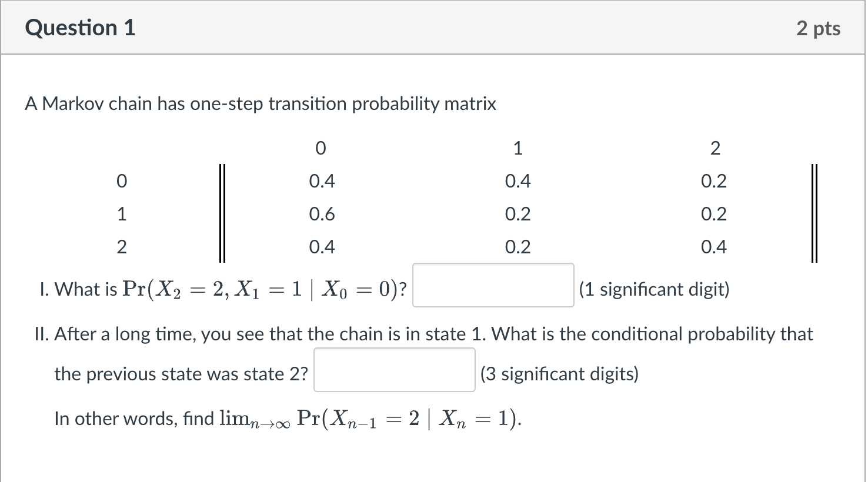
Task: Select the row label 0 of the matrix
Action: pyautogui.click(x=122, y=181)
